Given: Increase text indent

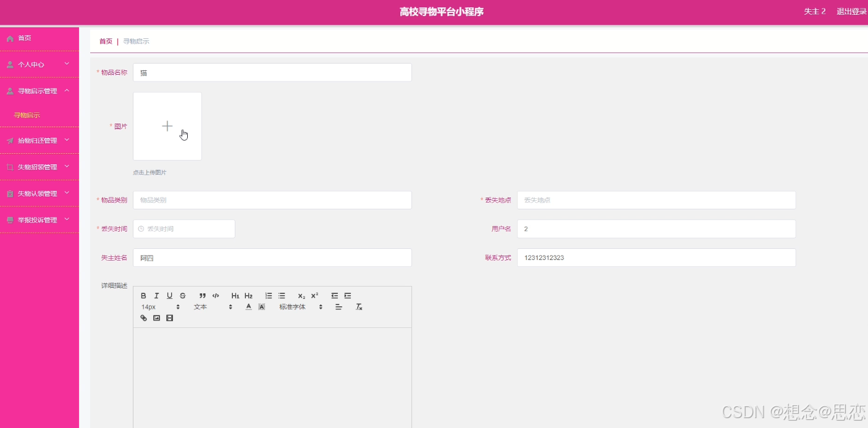Looking at the screenshot, I should (348, 296).
